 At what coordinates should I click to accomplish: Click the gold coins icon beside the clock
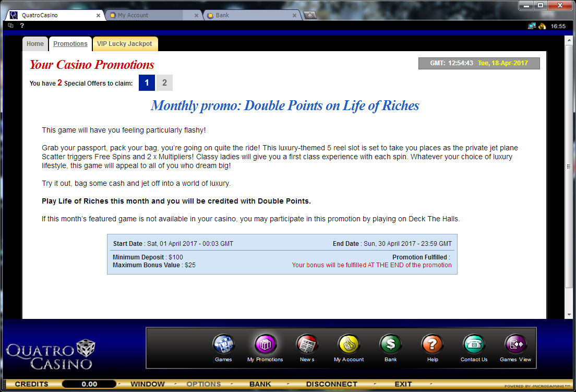[x=542, y=26]
